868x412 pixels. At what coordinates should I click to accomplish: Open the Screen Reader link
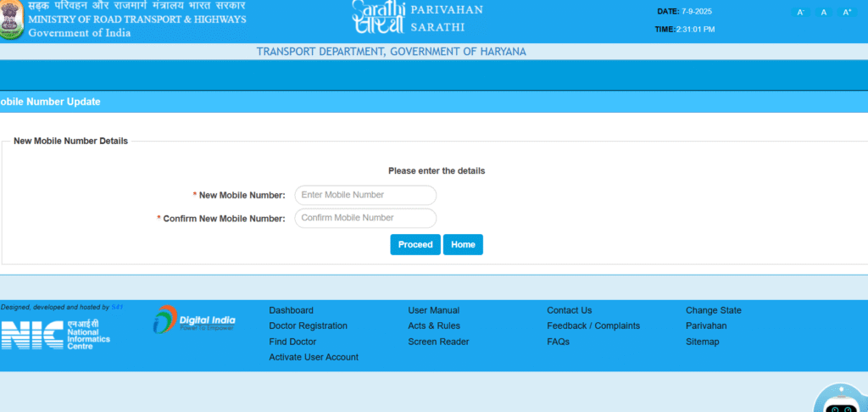coord(438,342)
